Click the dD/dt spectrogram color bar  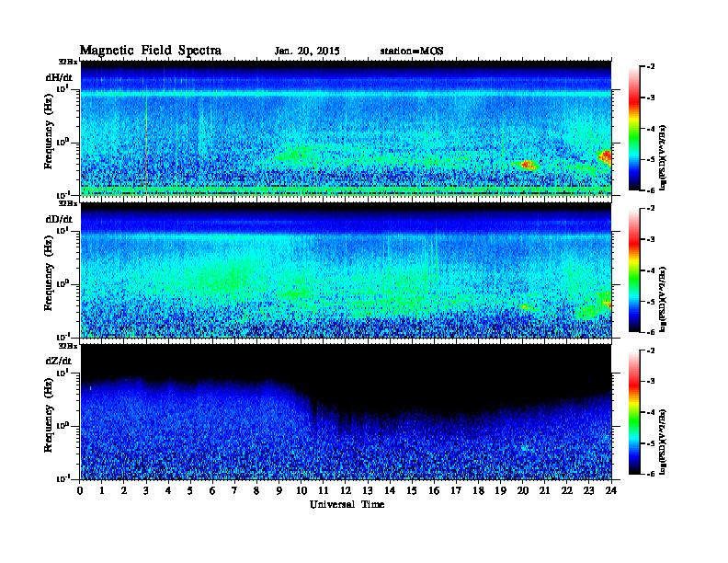634,270
